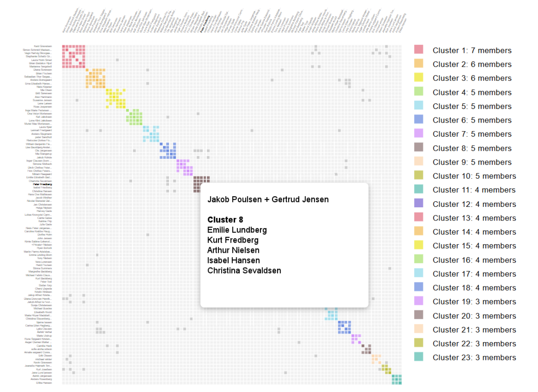This screenshot has height=392, width=538.
Task: Click the "Cluster 3: 6 members" legend label
Action: coord(472,78)
